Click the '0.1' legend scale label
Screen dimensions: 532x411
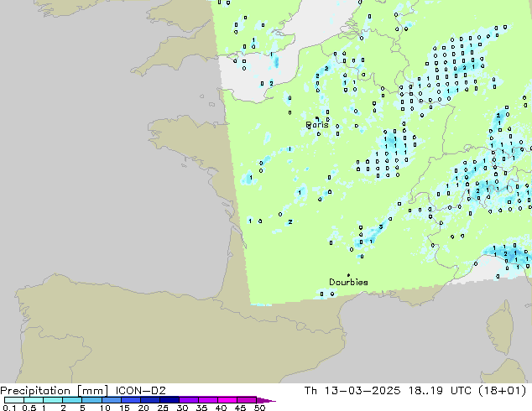pos(9,408)
